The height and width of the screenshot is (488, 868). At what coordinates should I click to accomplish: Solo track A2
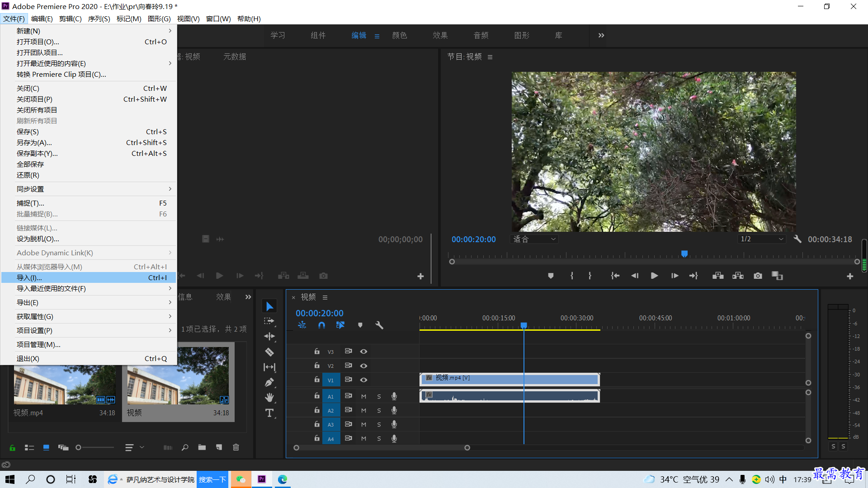[x=379, y=410]
